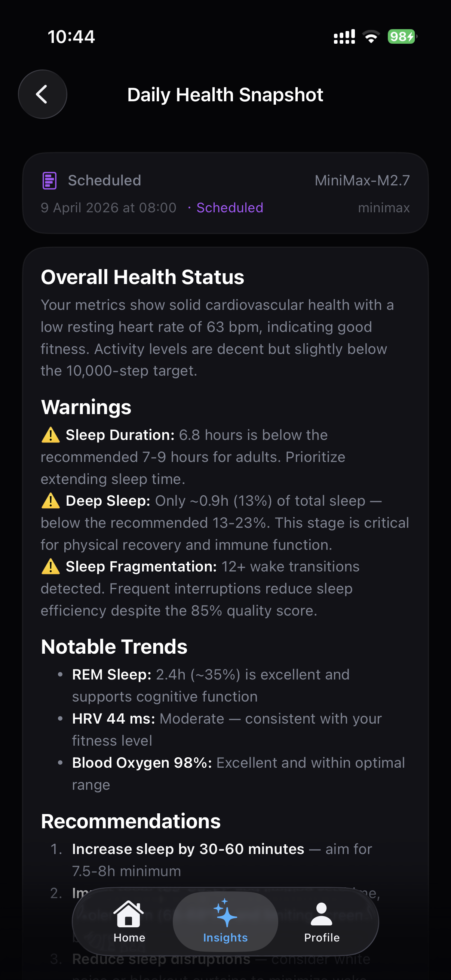Tap the Wi-Fi icon in the status bar
Image resolution: width=451 pixels, height=980 pixels.
tap(370, 36)
